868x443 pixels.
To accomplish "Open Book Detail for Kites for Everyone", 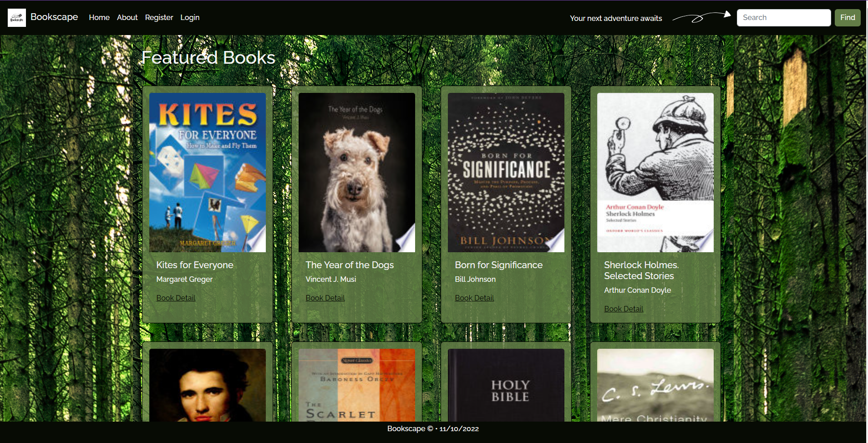I will point(176,298).
